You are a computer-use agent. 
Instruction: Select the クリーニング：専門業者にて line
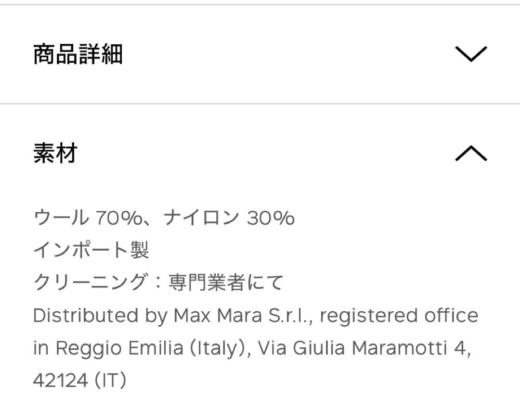pyautogui.click(x=159, y=281)
